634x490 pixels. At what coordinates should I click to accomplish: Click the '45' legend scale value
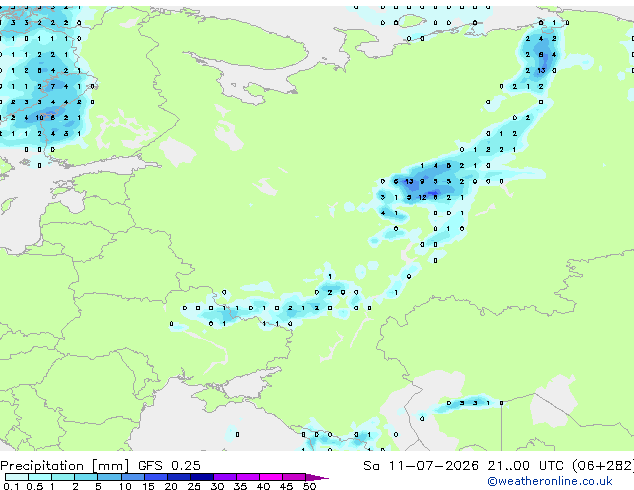tap(286, 486)
